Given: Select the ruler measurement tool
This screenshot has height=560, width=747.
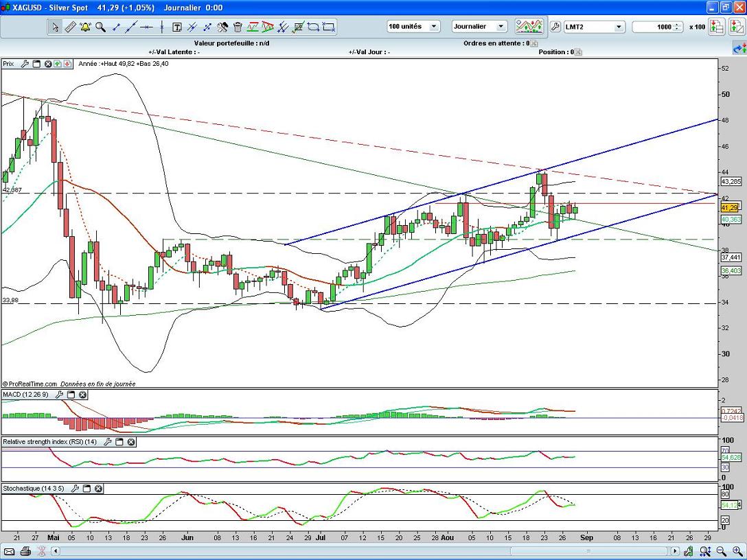Looking at the screenshot, I should (x=70, y=27).
